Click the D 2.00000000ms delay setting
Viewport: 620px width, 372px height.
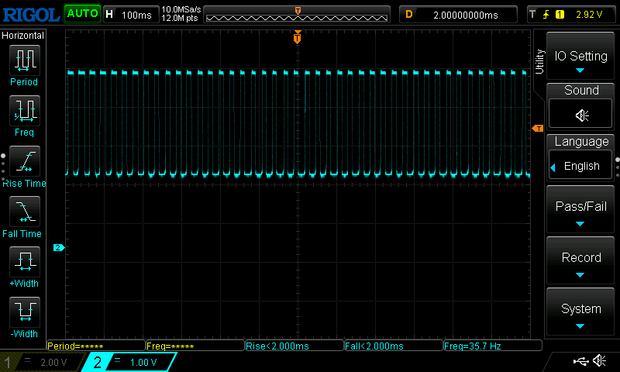pos(458,15)
